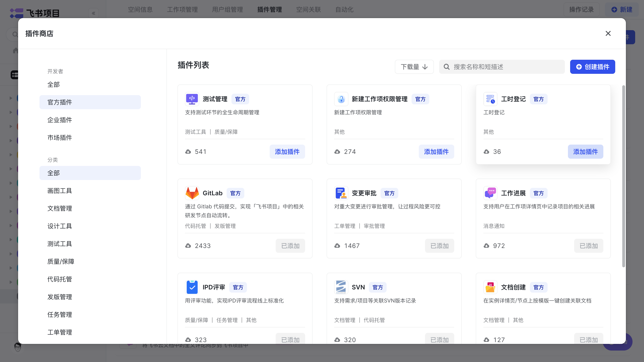Click the 飞书项目 logo in background window
The image size is (644, 362).
(x=34, y=13)
